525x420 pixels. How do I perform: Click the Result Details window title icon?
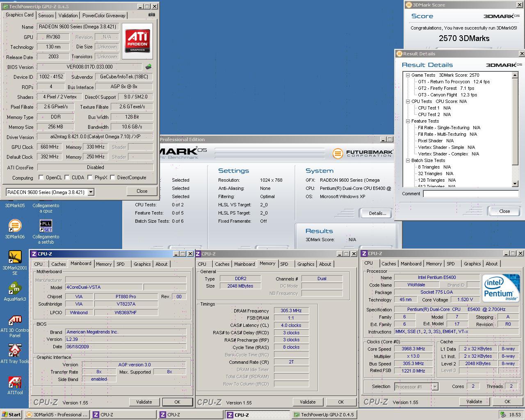tap(399, 54)
